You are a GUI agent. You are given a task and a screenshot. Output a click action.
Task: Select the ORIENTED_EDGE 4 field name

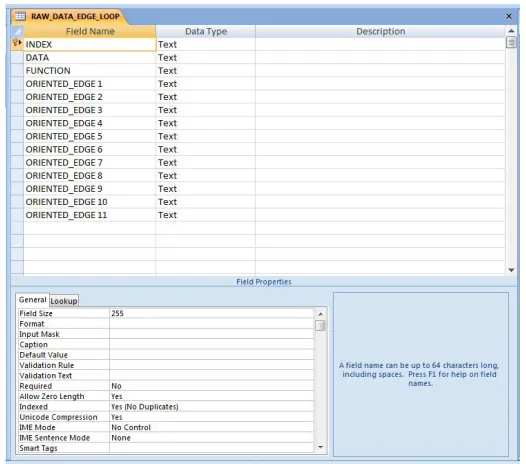[90, 123]
